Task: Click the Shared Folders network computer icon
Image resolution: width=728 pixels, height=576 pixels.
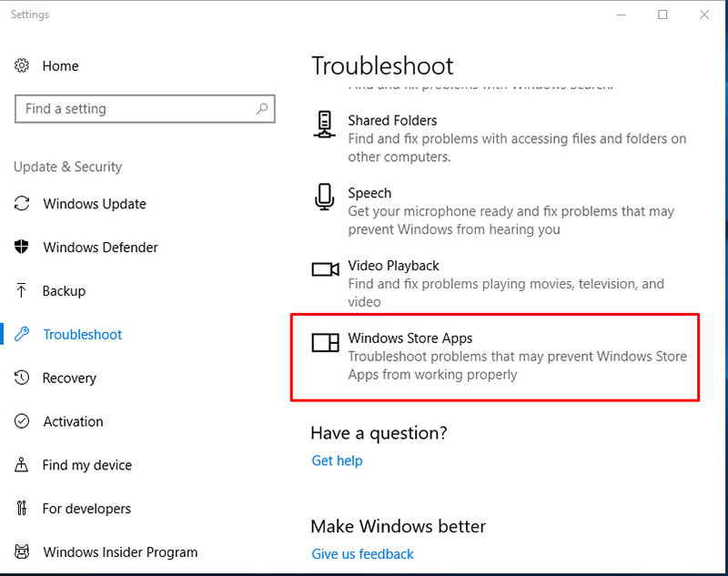Action: coord(324,125)
